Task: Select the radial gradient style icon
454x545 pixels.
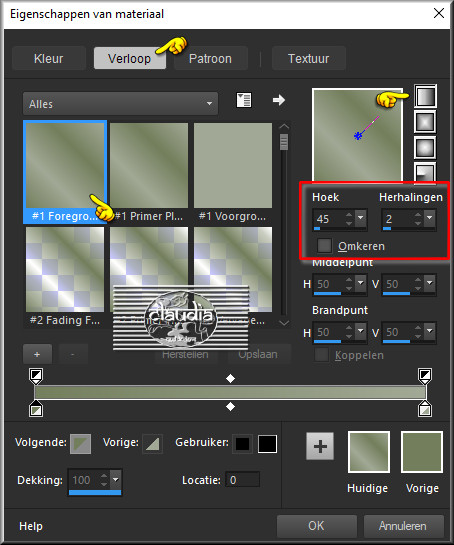Action: tap(425, 171)
